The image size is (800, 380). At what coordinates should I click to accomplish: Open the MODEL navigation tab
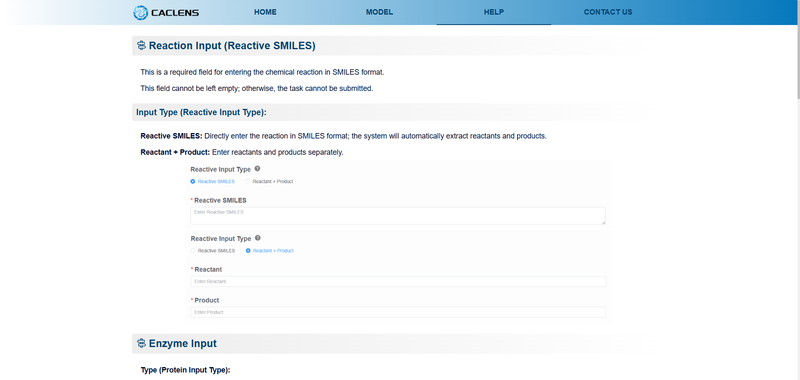click(380, 12)
